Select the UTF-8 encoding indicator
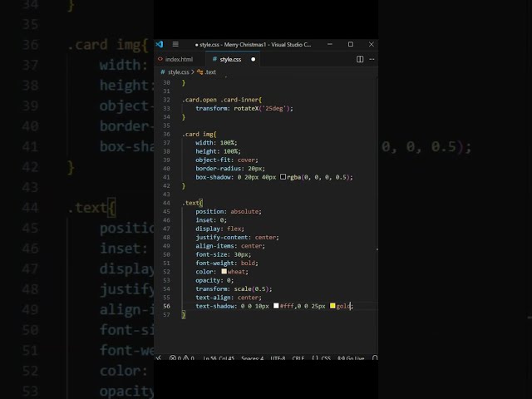The height and width of the screenshot is (399, 532). pyautogui.click(x=278, y=358)
